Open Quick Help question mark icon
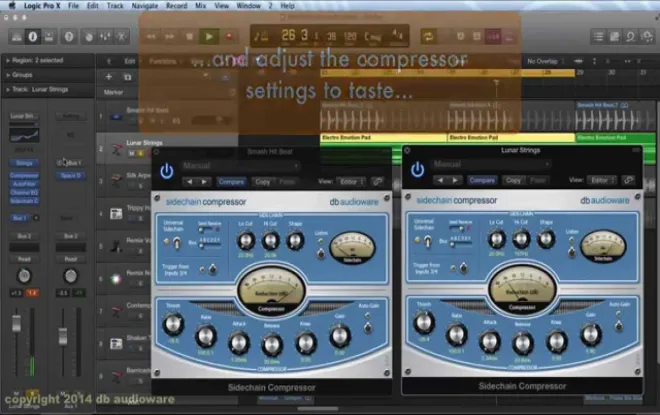The width and height of the screenshot is (660, 415). [x=69, y=37]
